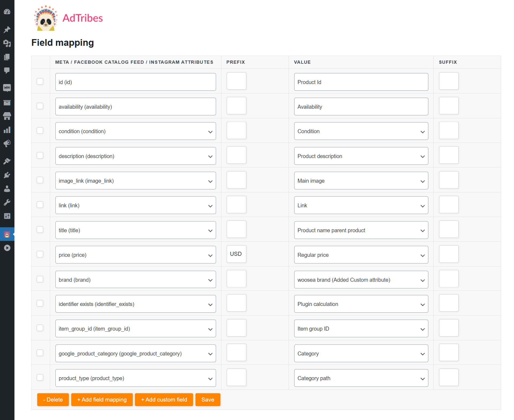Open the woosea brand value dropdown

pos(361,280)
